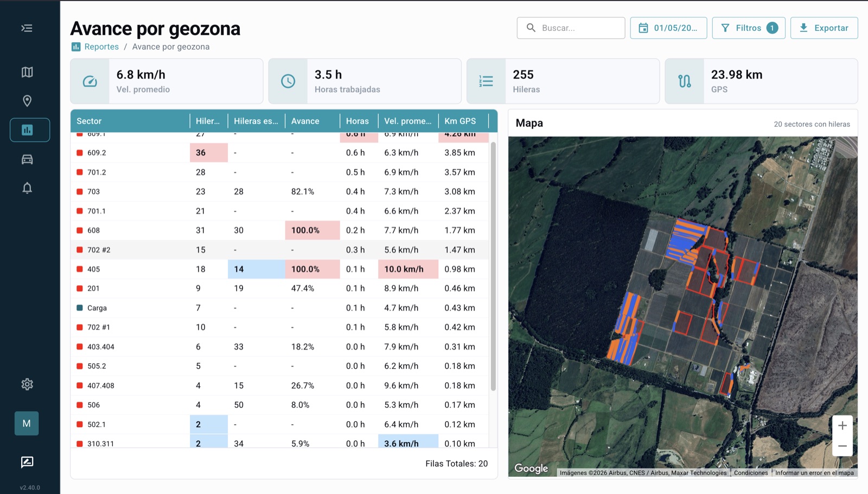Click the red color marker for sector 703
This screenshot has width=868, height=494.
point(80,191)
